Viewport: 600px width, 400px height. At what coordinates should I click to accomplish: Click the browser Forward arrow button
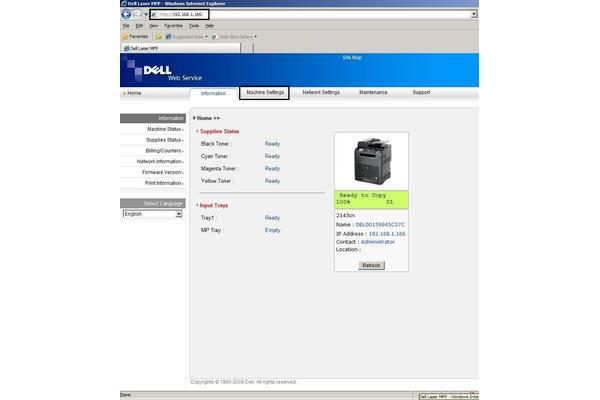point(137,14)
